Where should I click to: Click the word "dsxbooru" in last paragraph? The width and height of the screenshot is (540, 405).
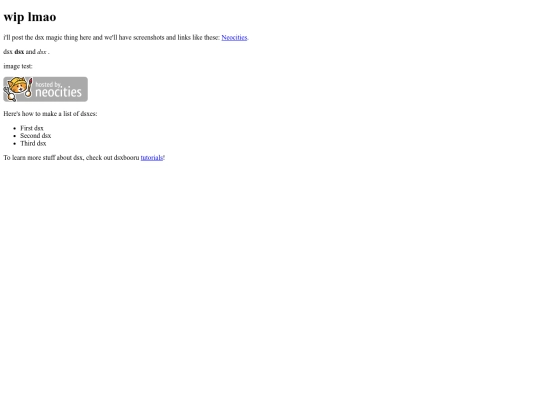(126, 157)
